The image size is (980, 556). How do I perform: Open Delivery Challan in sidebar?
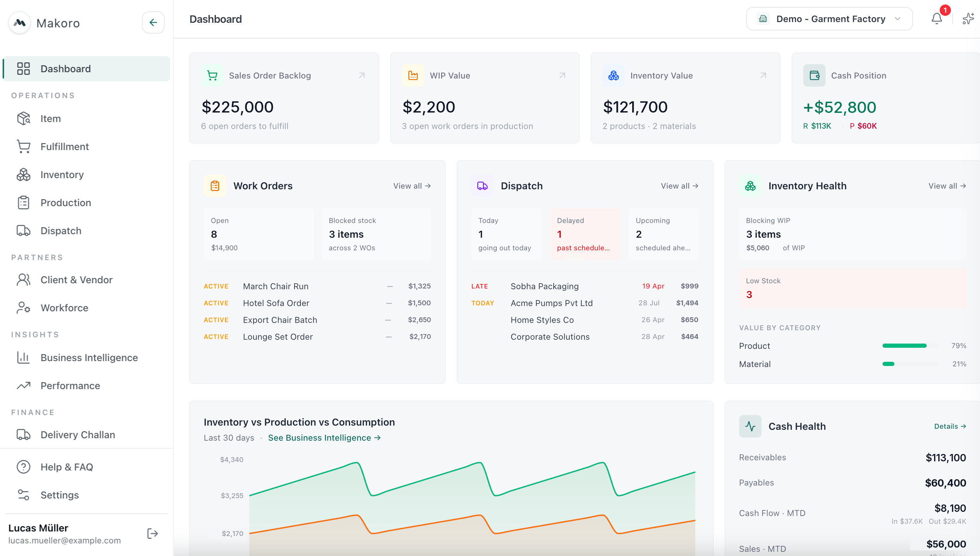tap(86, 435)
